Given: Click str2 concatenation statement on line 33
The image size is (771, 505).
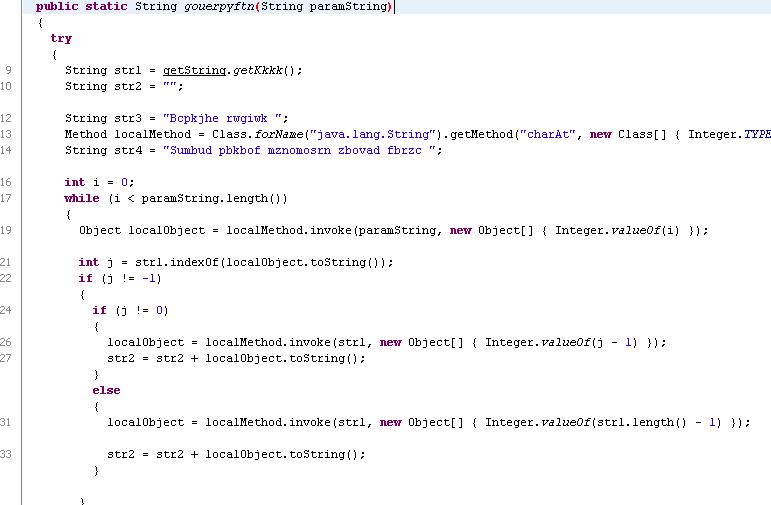Looking at the screenshot, I should [x=237, y=454].
